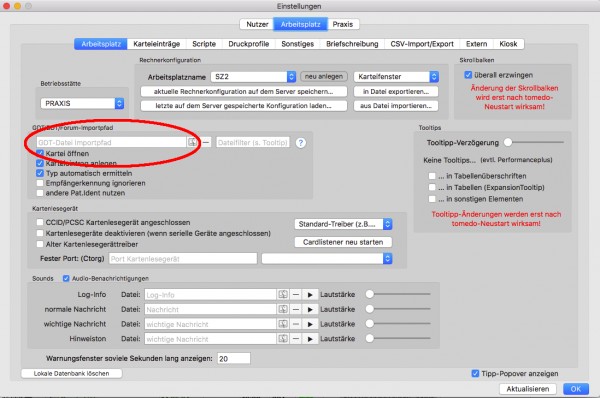Viewport: 600px width, 398px height.
Task: Browse file for wichtige Nachricht sound
Action: pos(283,324)
